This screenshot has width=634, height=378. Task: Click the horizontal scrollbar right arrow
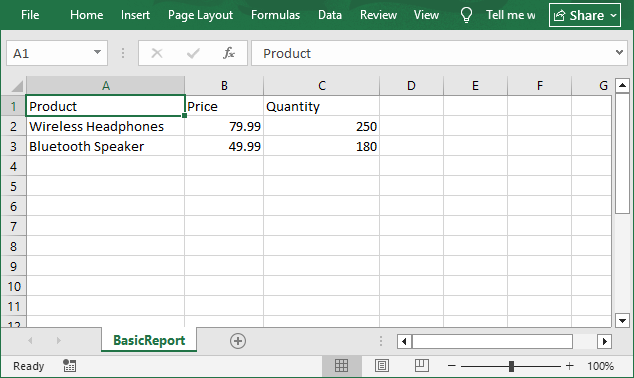[x=604, y=341]
